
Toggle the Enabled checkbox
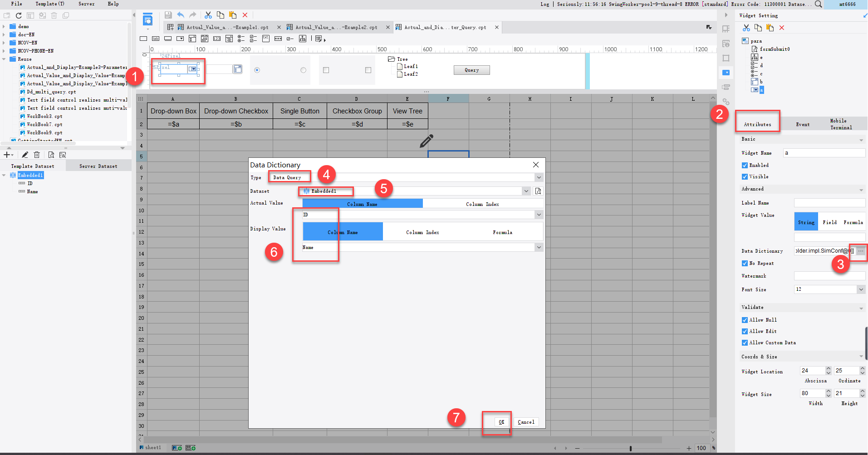coord(745,165)
